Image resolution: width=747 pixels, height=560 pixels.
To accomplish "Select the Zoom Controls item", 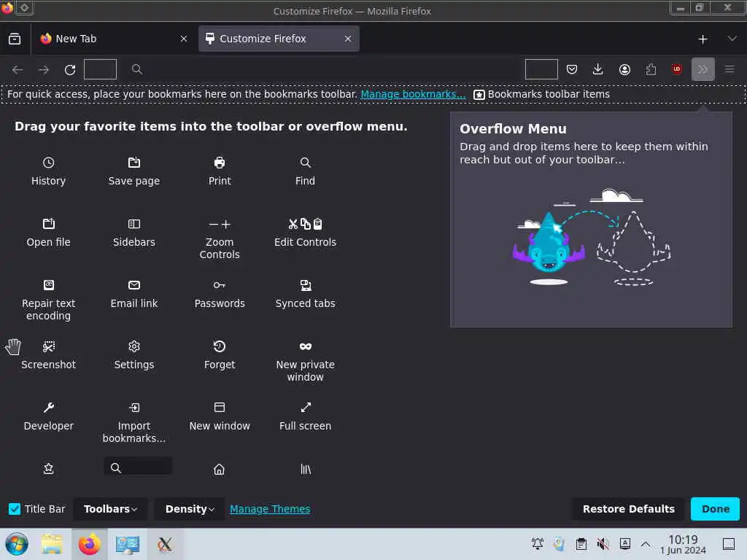I will 220,239.
